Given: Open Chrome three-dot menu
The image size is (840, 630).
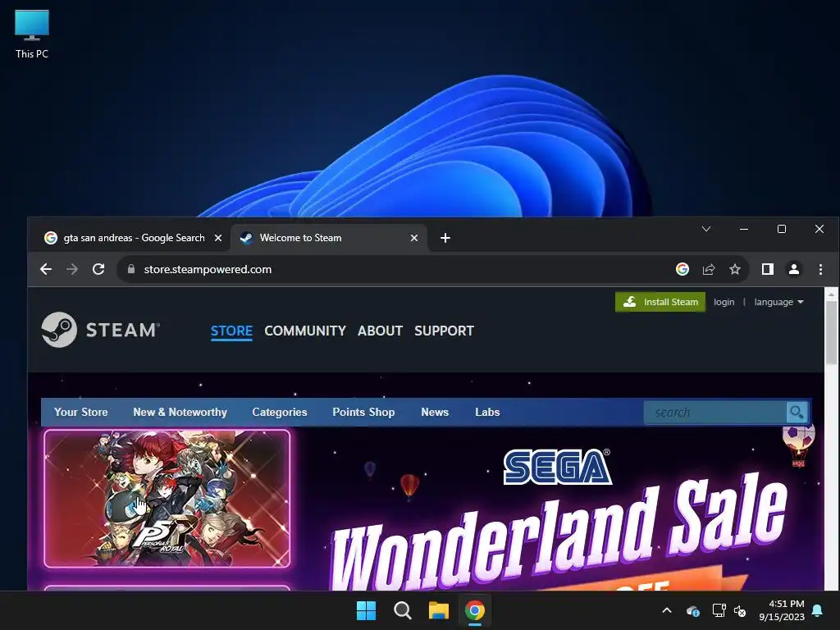Looking at the screenshot, I should point(820,269).
